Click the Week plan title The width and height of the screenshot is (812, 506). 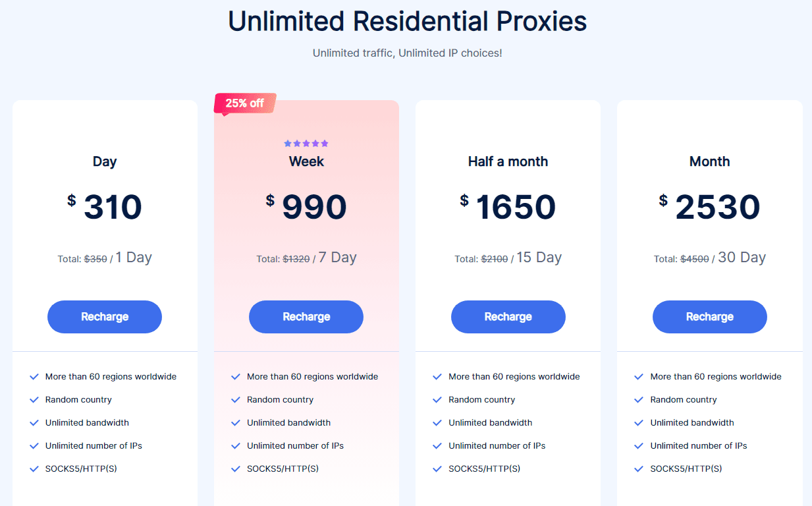point(306,161)
